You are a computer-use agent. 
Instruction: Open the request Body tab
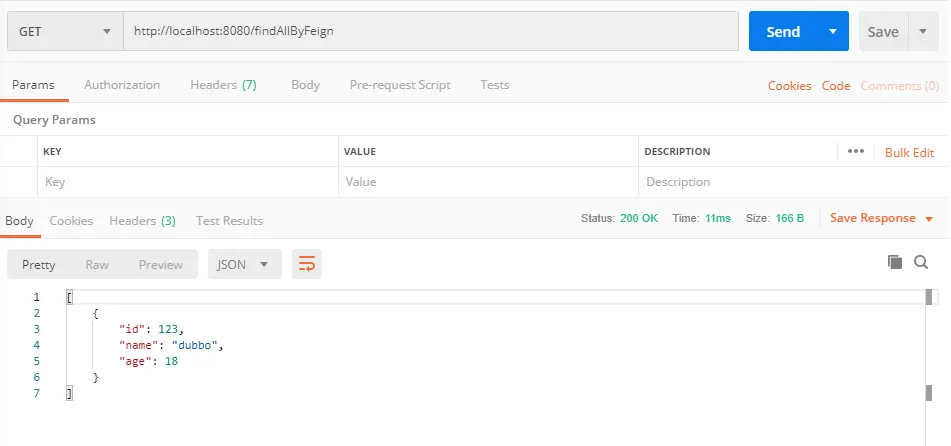click(305, 85)
